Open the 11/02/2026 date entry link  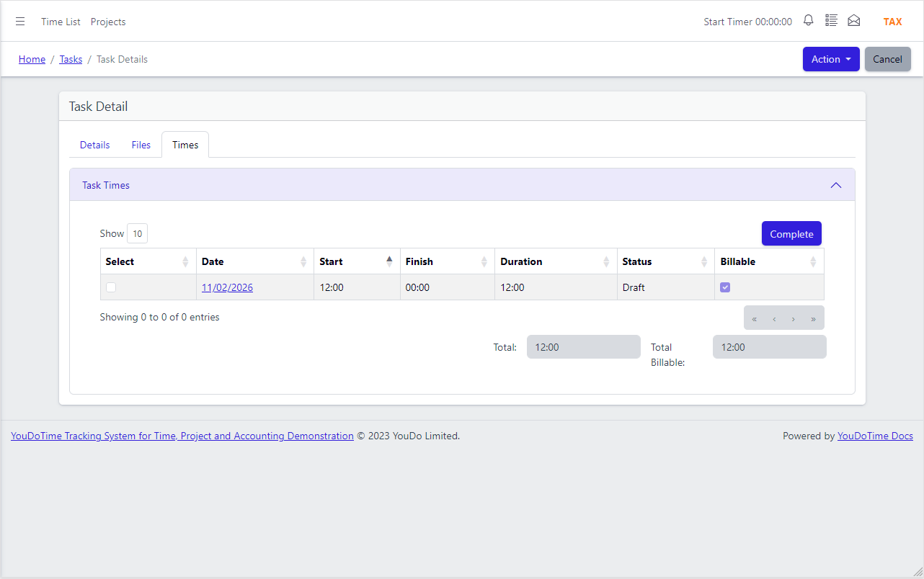pos(227,287)
